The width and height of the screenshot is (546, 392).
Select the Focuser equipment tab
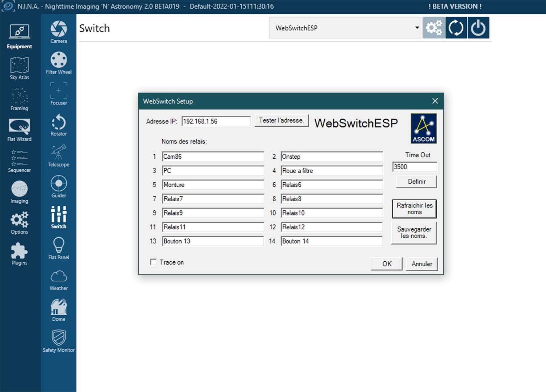point(59,94)
